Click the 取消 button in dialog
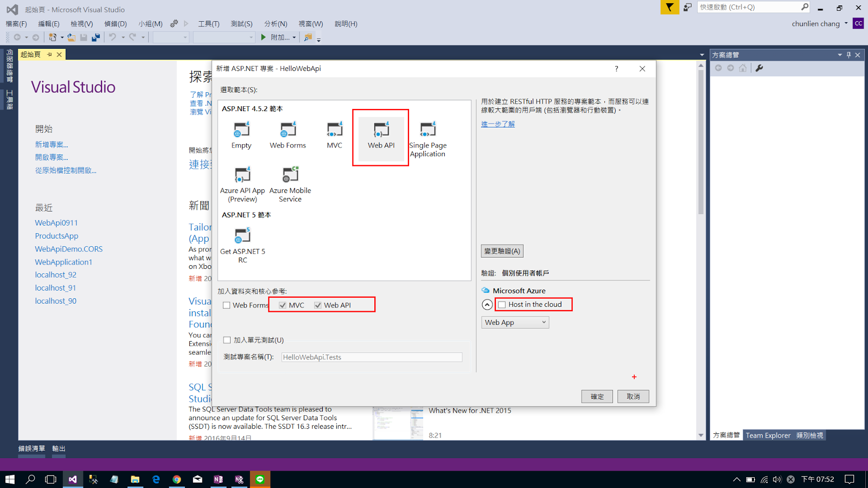This screenshot has width=868, height=488. pyautogui.click(x=634, y=396)
